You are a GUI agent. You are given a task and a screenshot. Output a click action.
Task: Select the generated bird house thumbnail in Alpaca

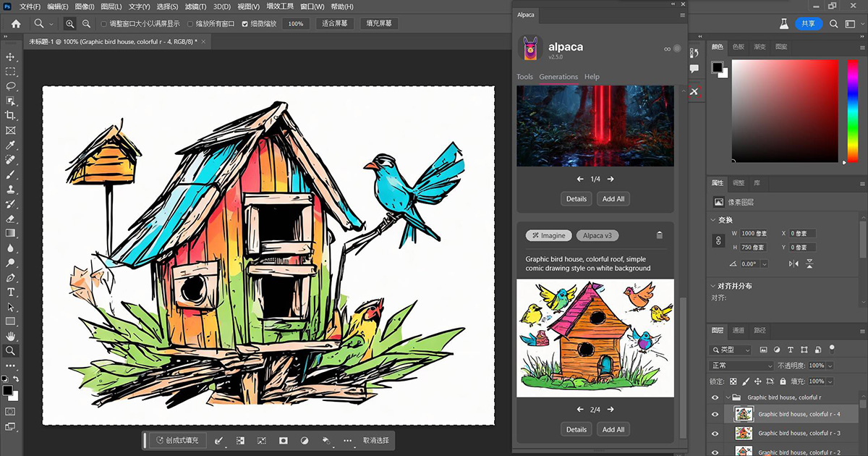[x=595, y=338]
